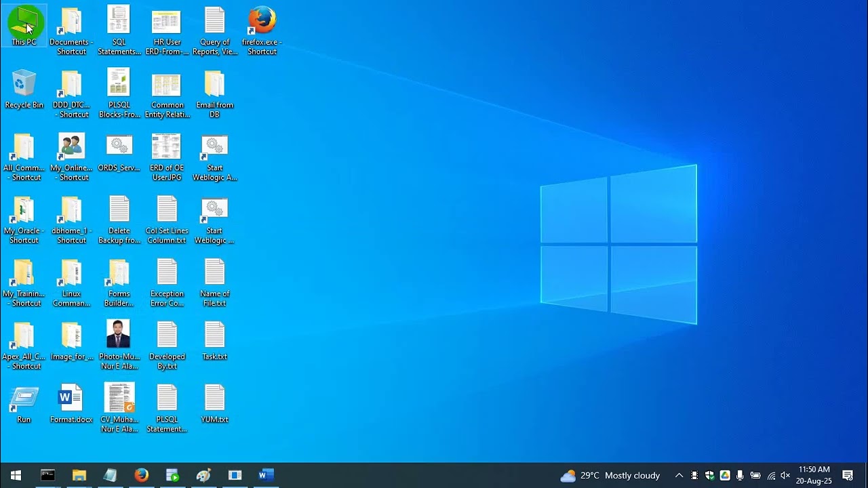The image size is (868, 488).
Task: Open the clock showing 11:50 AM
Action: point(814,475)
